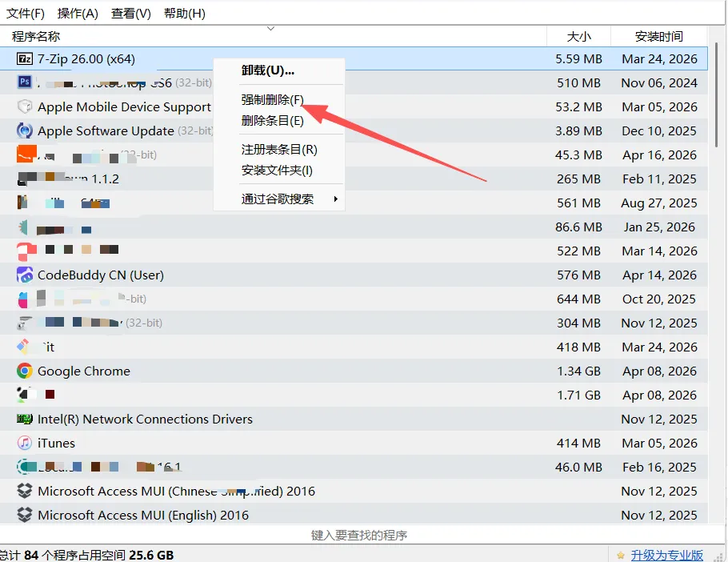Screen dimensions: 728x562
Task: Click the CodeBuddy CN icon
Action: 25,275
